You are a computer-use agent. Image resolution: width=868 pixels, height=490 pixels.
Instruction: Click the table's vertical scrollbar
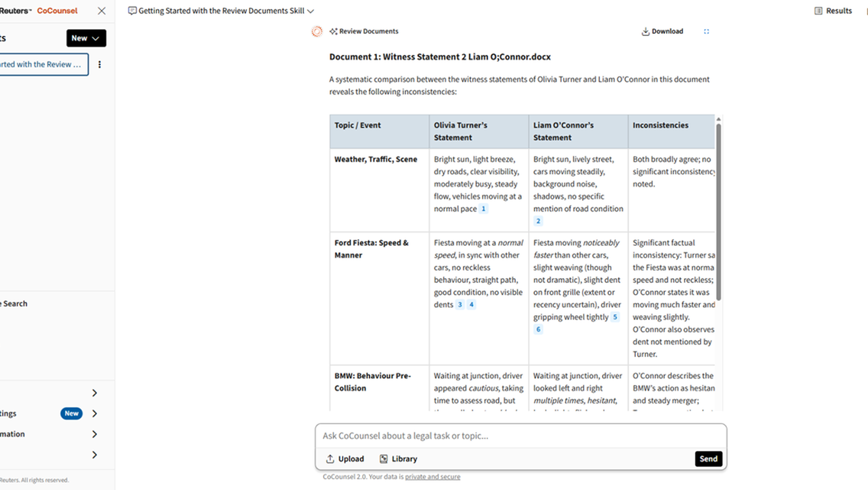click(718, 210)
